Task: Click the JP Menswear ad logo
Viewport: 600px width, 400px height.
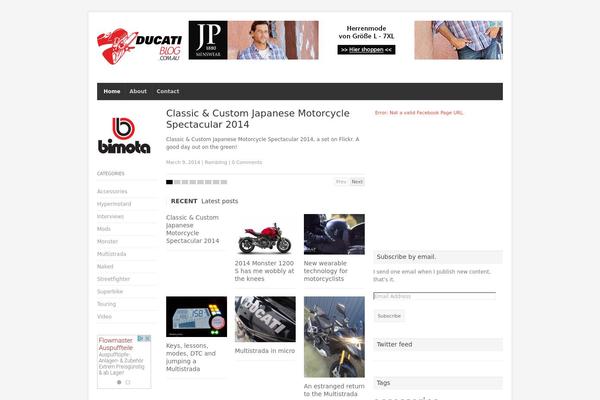Action: [x=208, y=40]
